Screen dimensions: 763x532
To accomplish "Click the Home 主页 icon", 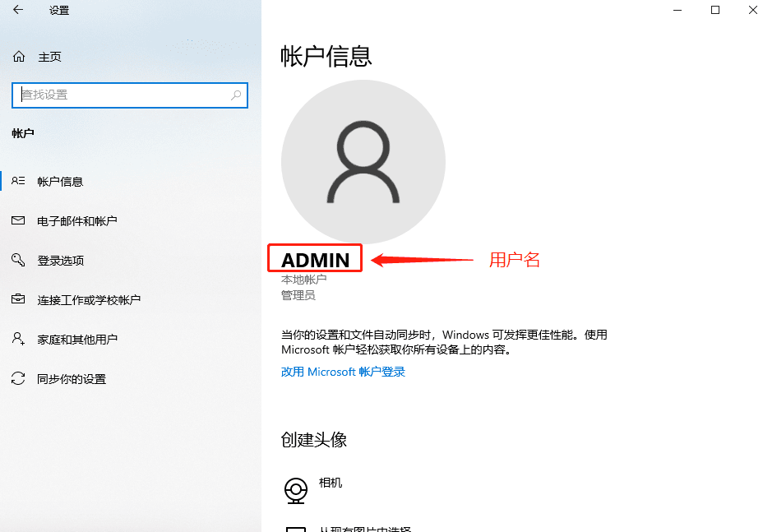I will pyautogui.click(x=19, y=56).
